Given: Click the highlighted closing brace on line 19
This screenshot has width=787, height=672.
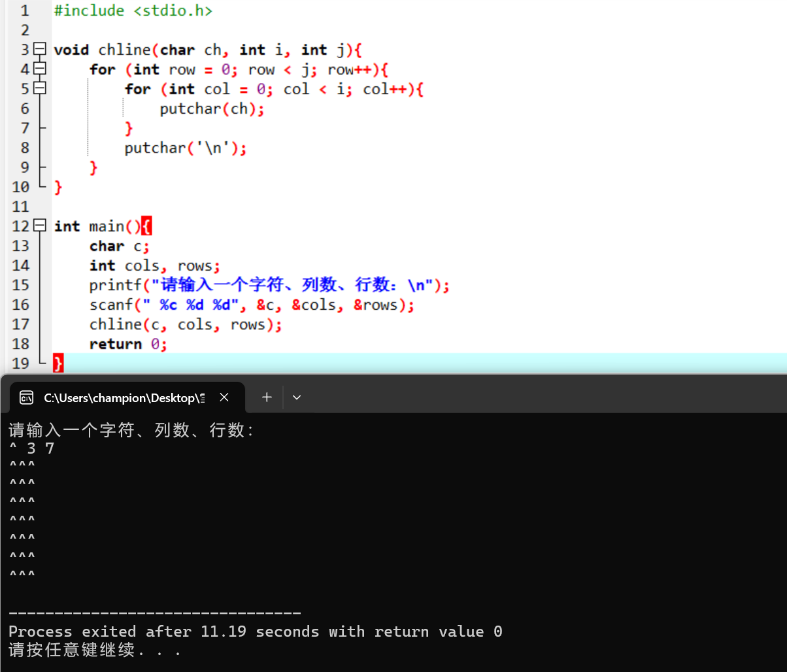Looking at the screenshot, I should 58,363.
